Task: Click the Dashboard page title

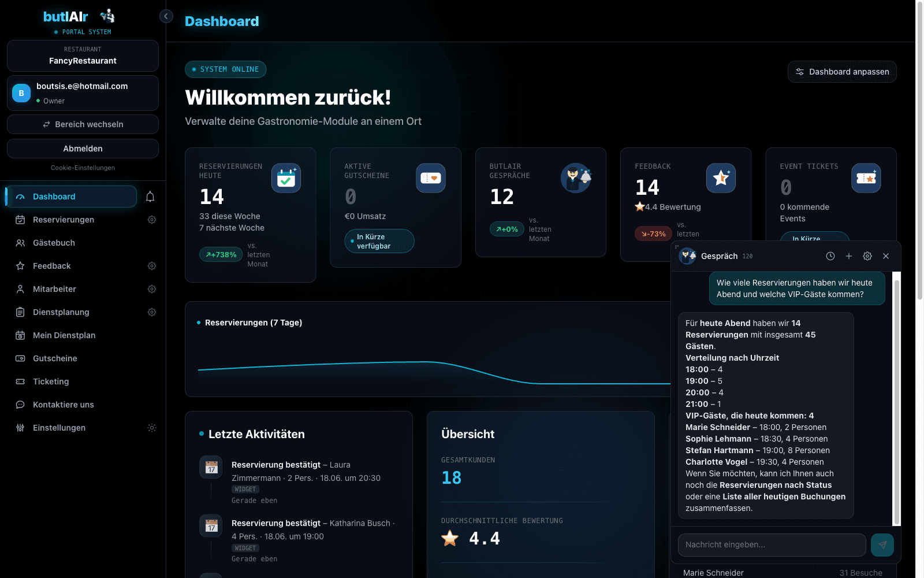Action: 222,21
